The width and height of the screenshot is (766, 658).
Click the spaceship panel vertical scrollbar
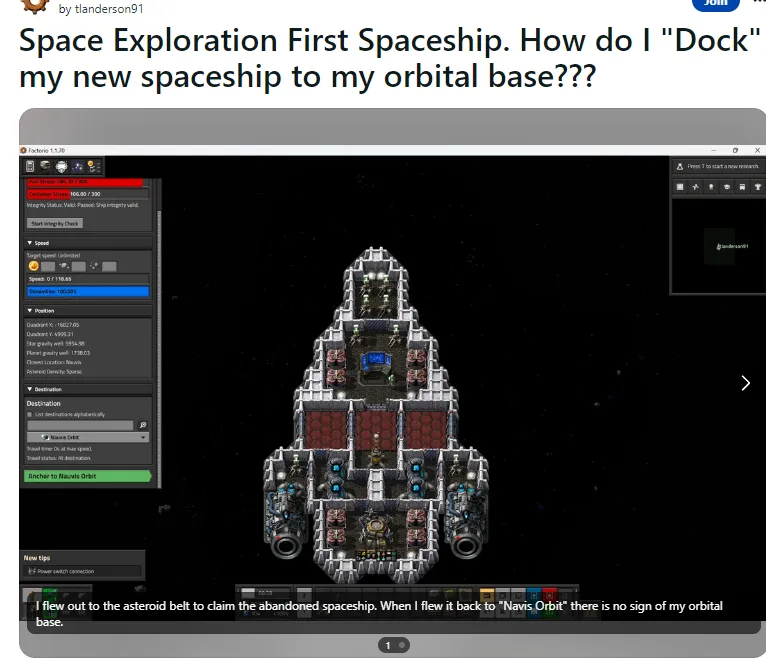pyautogui.click(x=159, y=347)
